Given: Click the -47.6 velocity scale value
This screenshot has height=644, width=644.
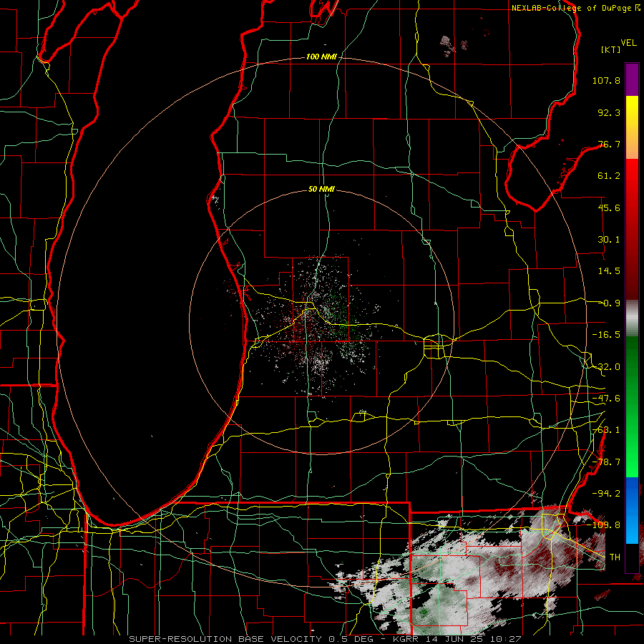Looking at the screenshot, I should point(606,399).
